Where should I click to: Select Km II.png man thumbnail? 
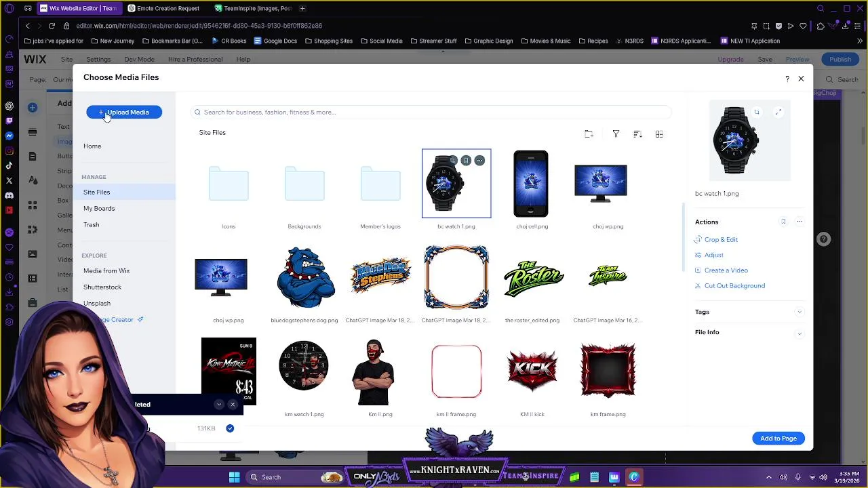374,371
